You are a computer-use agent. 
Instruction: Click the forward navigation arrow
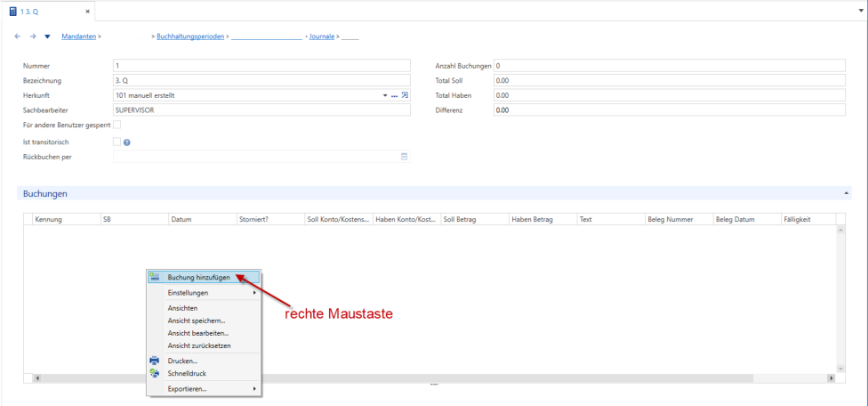pyautogui.click(x=33, y=37)
